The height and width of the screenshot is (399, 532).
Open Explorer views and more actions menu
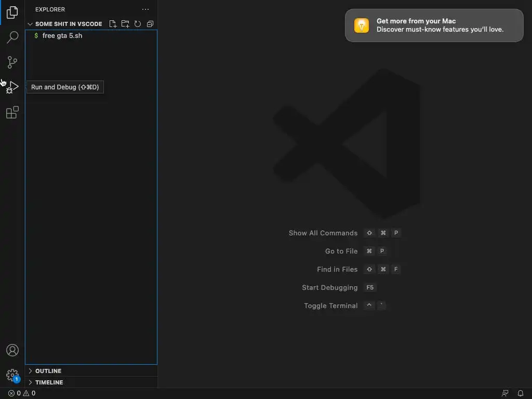(x=145, y=9)
